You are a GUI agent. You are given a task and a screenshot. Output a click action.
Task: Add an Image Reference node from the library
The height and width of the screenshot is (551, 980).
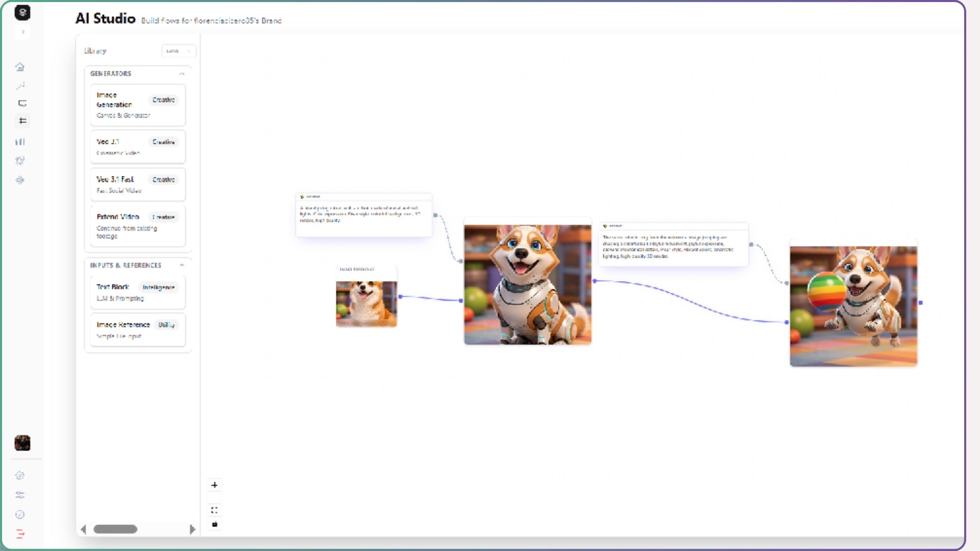click(137, 330)
